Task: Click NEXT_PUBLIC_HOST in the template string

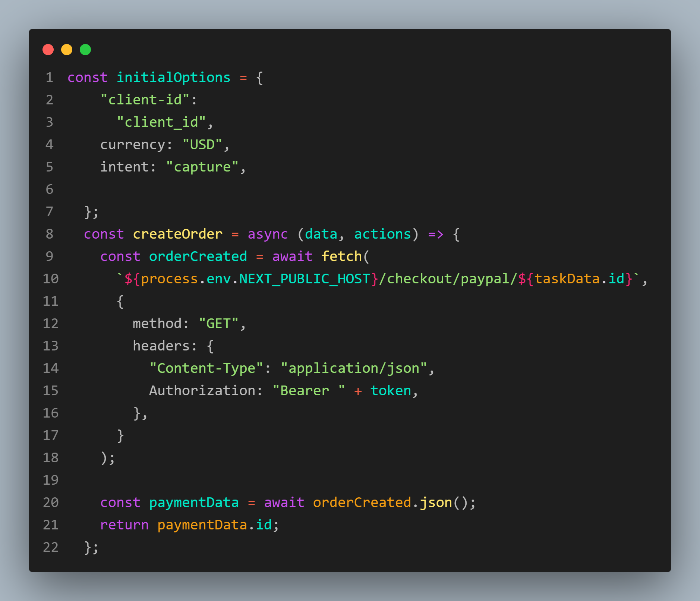Action: tap(305, 279)
